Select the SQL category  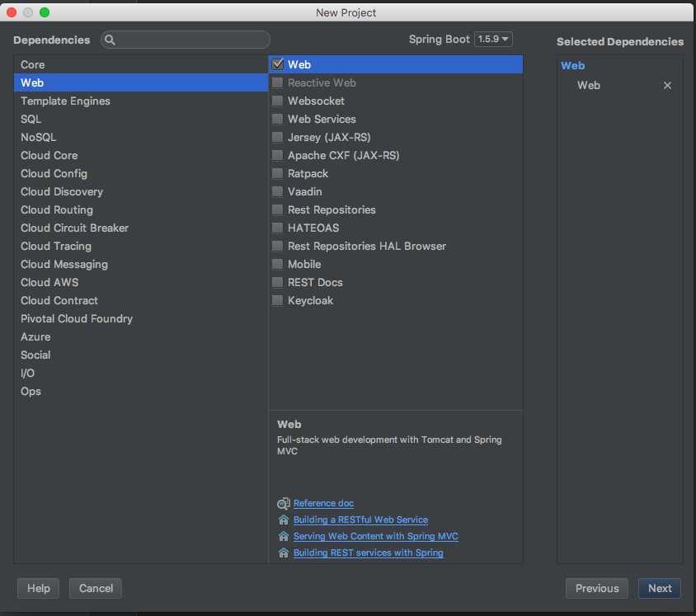(x=141, y=119)
